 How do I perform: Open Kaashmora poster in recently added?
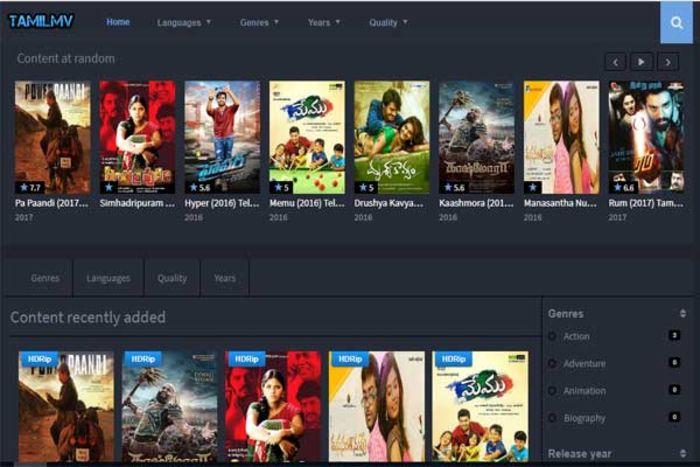pyautogui.click(x=170, y=406)
